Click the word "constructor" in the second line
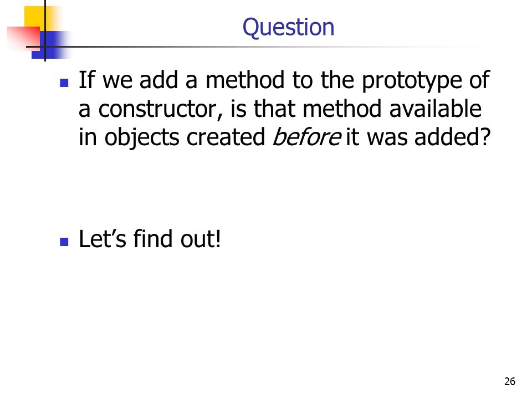532x399 pixels. 160,109
